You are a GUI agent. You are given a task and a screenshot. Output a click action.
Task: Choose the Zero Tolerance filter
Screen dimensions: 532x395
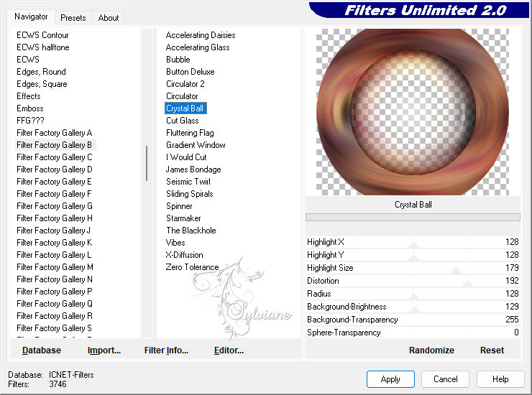tap(193, 267)
